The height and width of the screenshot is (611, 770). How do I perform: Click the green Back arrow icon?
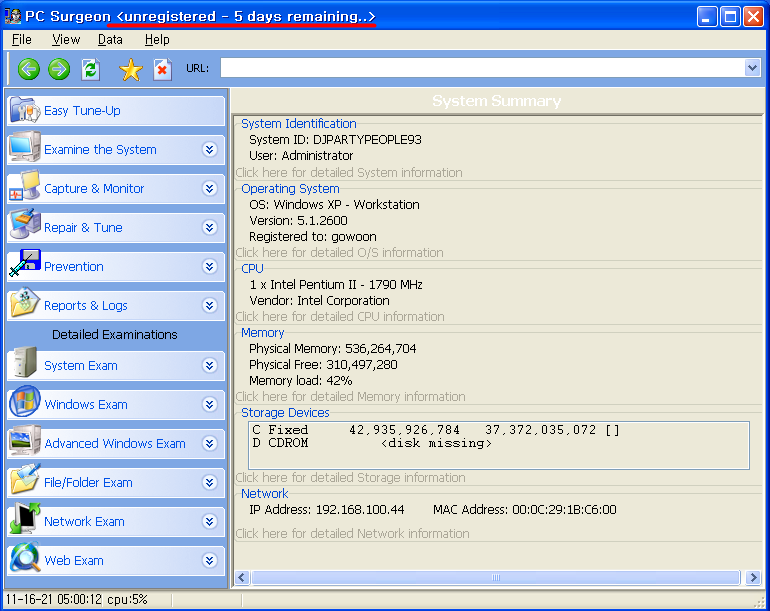[x=28, y=69]
